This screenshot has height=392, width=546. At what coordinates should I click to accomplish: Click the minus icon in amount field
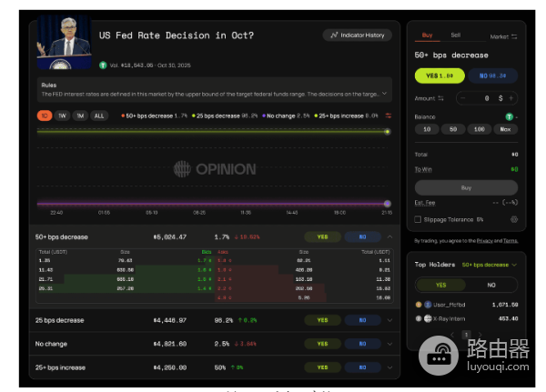coord(464,97)
